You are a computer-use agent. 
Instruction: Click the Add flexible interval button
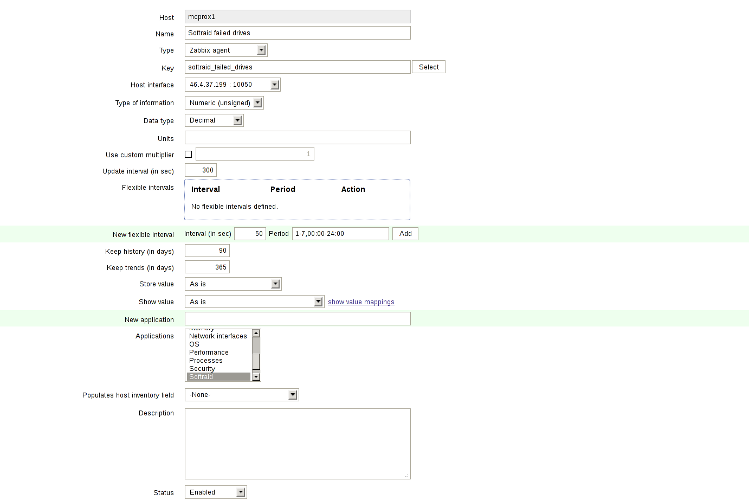pos(405,233)
